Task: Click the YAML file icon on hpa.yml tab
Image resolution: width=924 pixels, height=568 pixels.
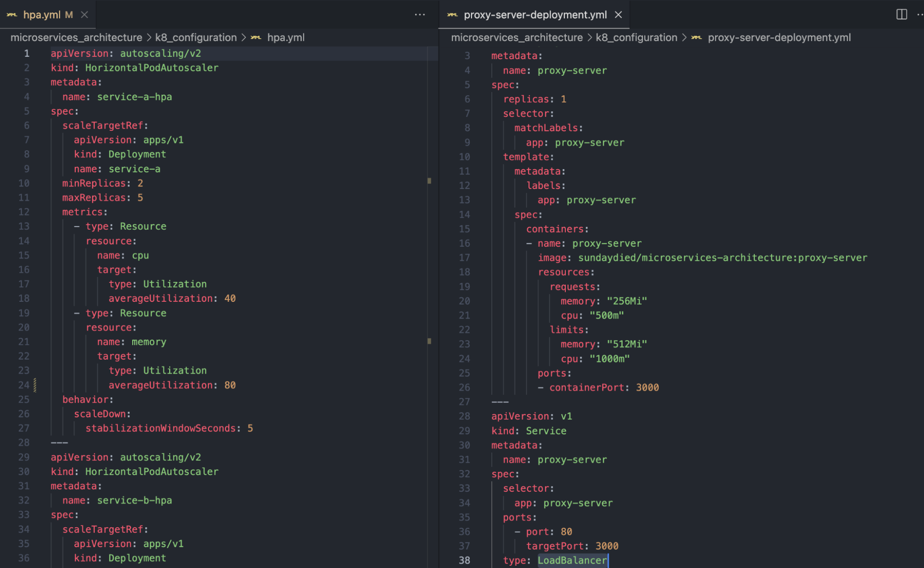Action: coord(12,15)
